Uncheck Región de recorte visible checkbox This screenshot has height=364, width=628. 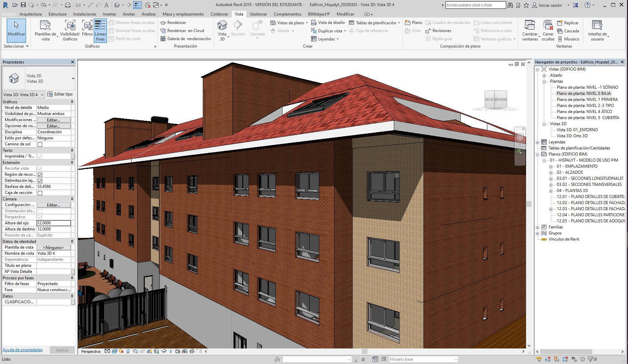(x=40, y=175)
